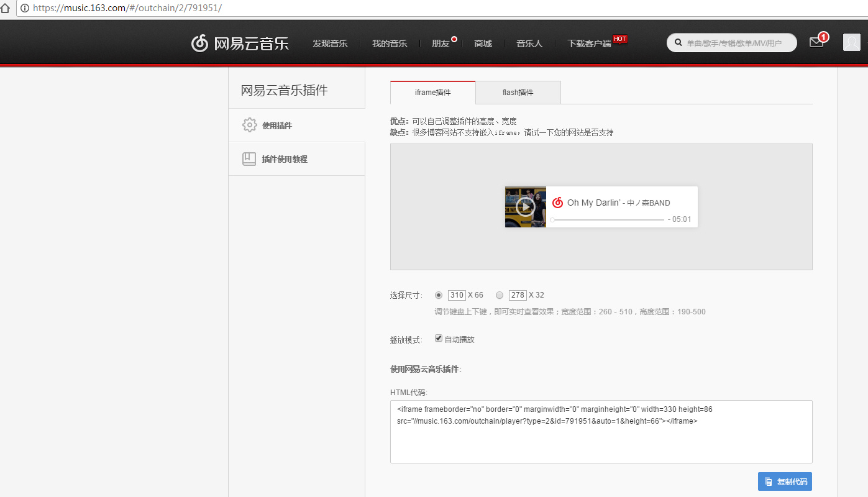
Task: Click the 复制代码 button
Action: [x=785, y=481]
